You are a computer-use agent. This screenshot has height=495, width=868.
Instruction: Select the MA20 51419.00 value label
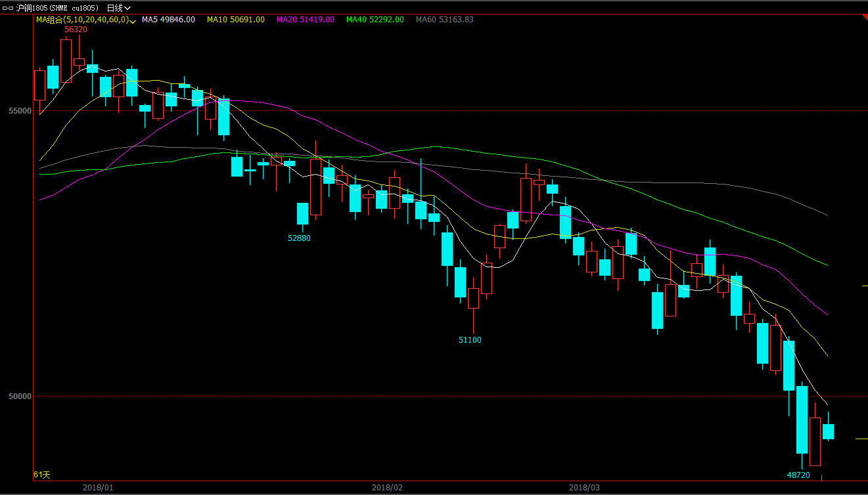[306, 20]
